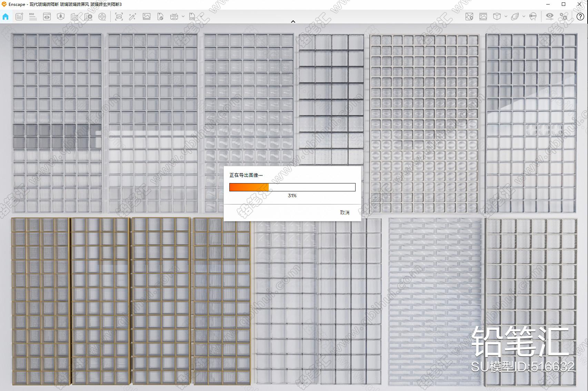The width and height of the screenshot is (588, 391).
Task: Collapse the toolbar with the up chevron
Action: [293, 21]
